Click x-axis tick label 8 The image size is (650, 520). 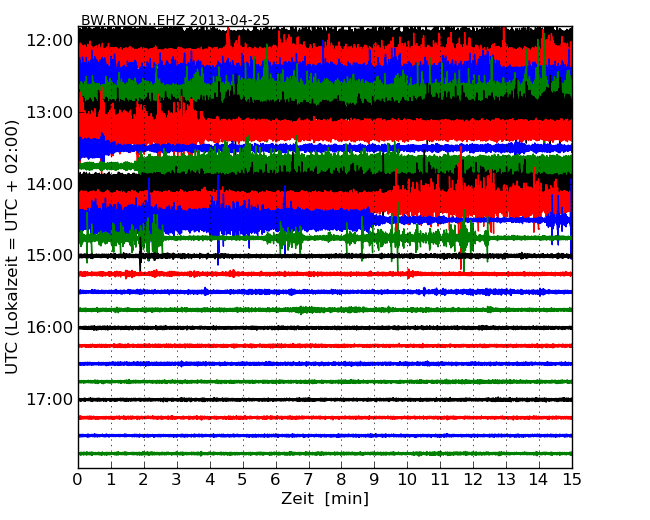point(341,480)
